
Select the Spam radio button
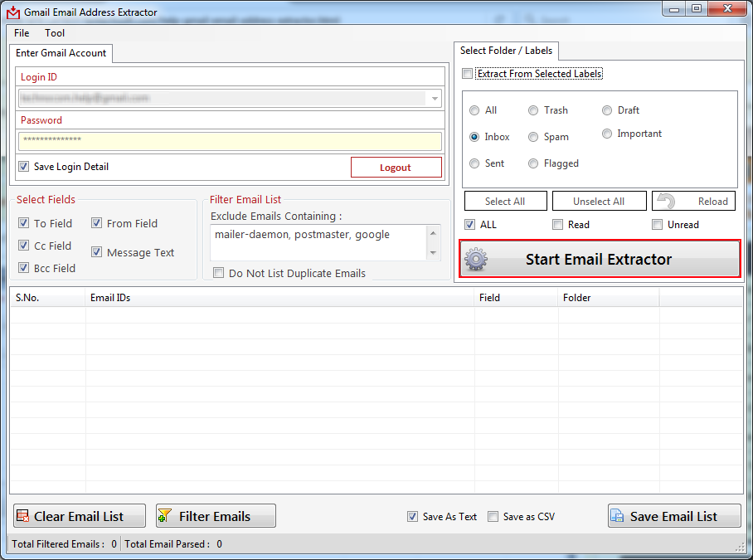(533, 137)
